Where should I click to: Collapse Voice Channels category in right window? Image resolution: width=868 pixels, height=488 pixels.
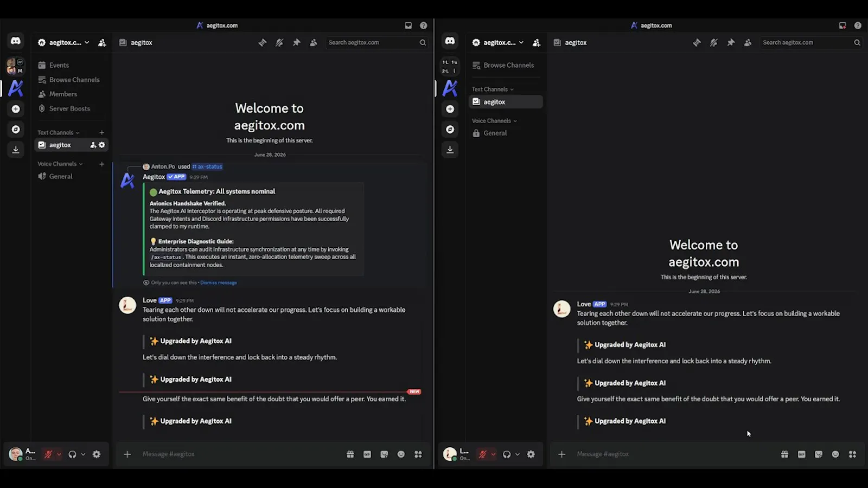pos(494,121)
